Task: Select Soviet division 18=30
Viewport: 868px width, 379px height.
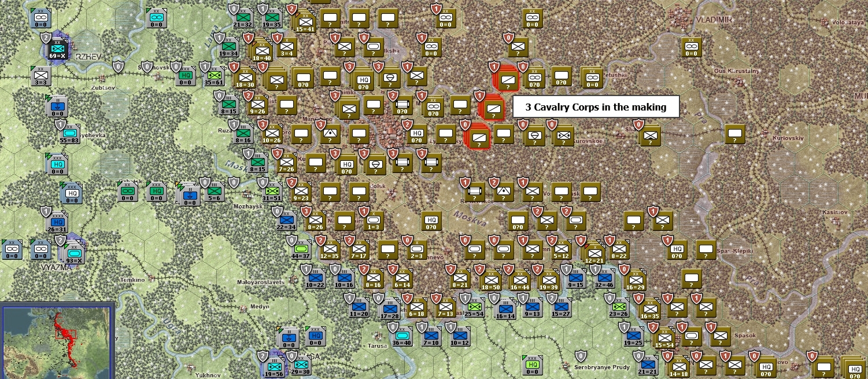Action: tap(245, 78)
